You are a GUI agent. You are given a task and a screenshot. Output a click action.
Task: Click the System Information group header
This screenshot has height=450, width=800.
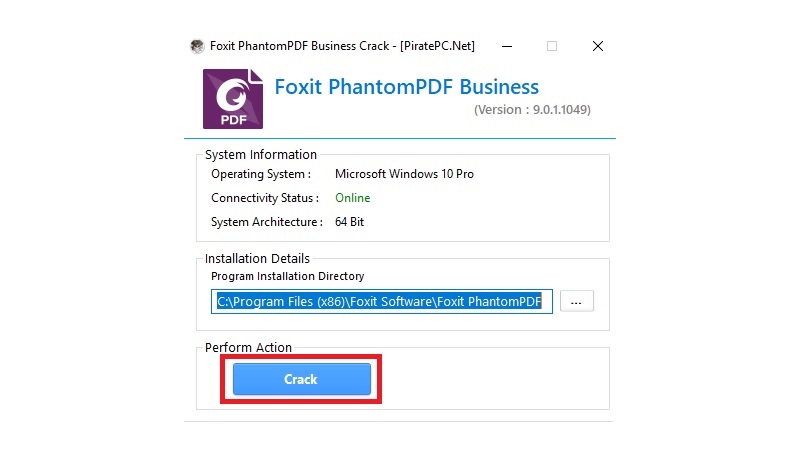pos(260,155)
